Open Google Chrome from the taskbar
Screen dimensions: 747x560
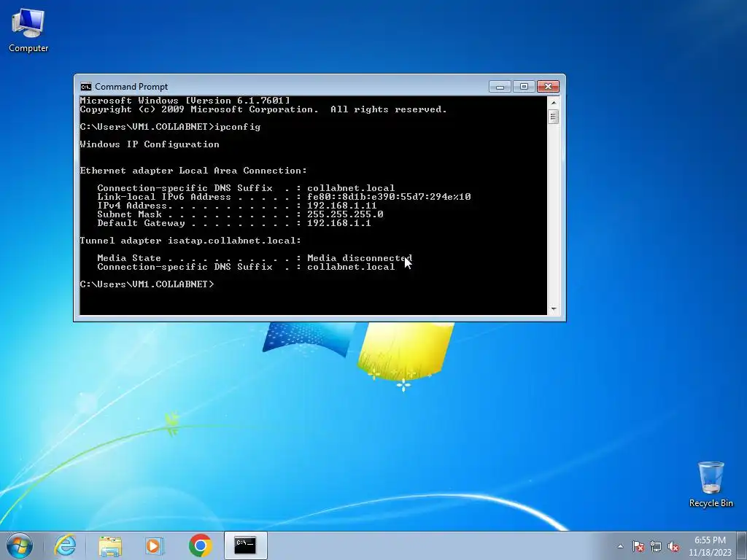pos(200,545)
